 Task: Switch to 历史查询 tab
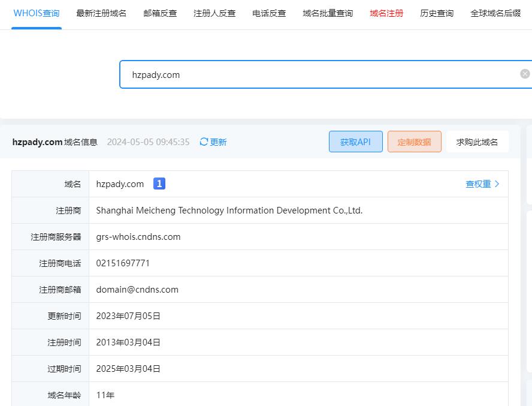pyautogui.click(x=437, y=13)
